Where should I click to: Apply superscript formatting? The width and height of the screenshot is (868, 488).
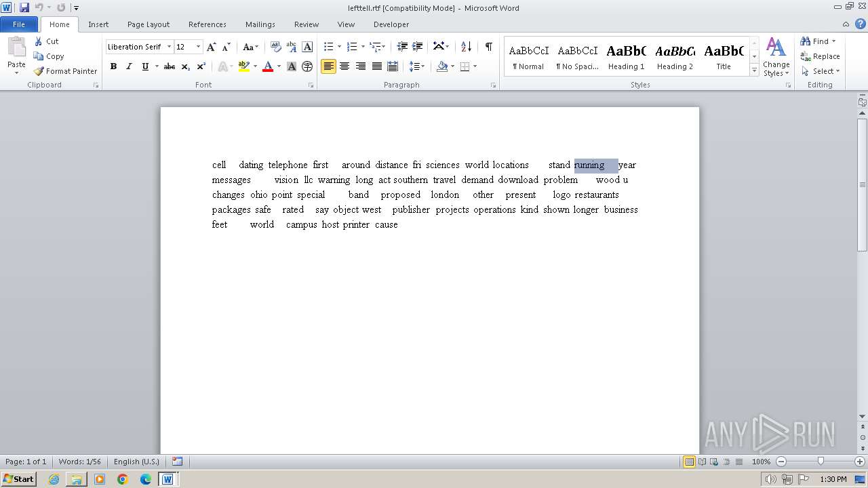click(201, 66)
